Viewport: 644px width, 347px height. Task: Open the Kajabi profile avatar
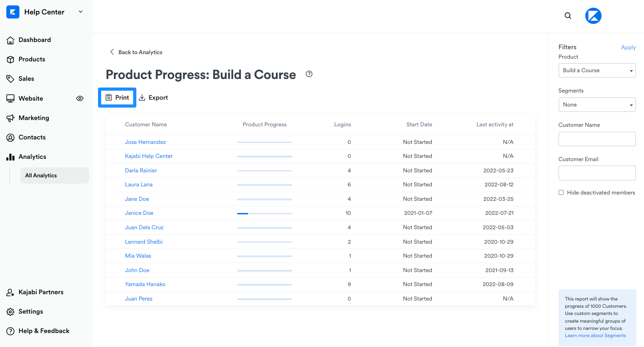pyautogui.click(x=593, y=16)
